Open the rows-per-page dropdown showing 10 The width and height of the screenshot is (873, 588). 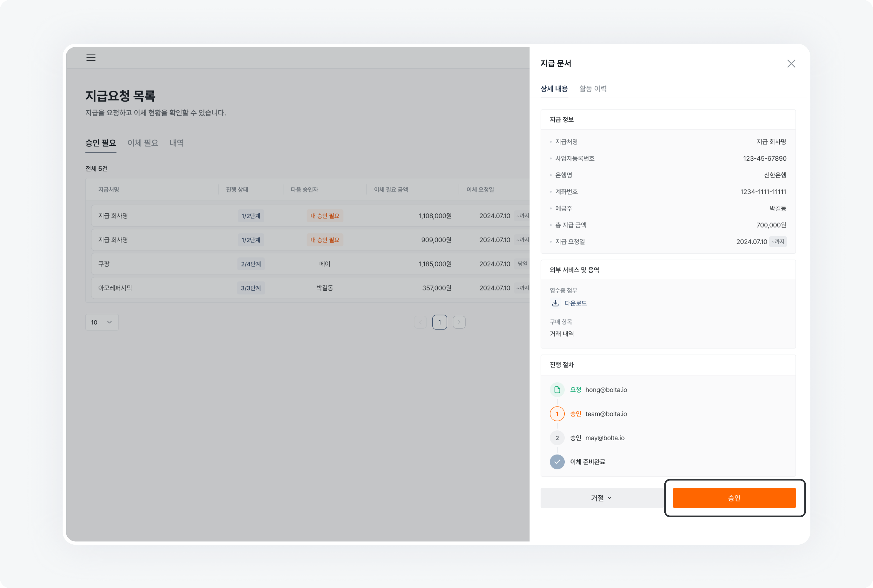click(x=102, y=322)
